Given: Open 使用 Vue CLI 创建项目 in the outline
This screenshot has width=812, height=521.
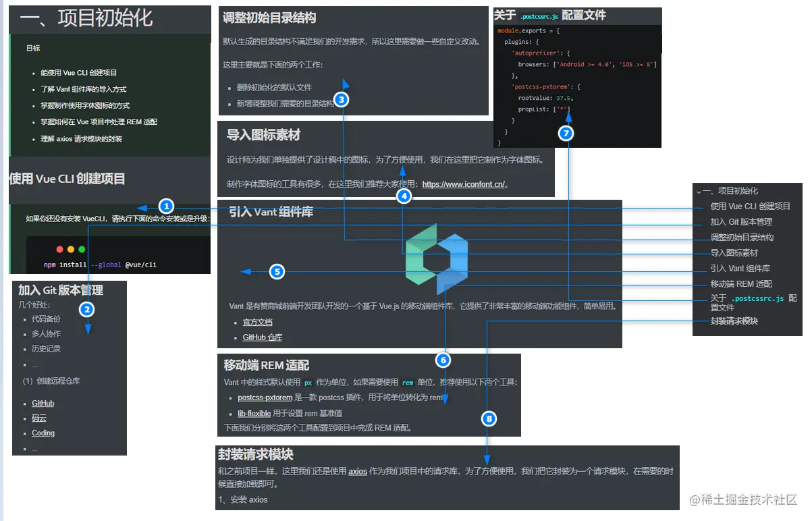Looking at the screenshot, I should click(x=750, y=207).
